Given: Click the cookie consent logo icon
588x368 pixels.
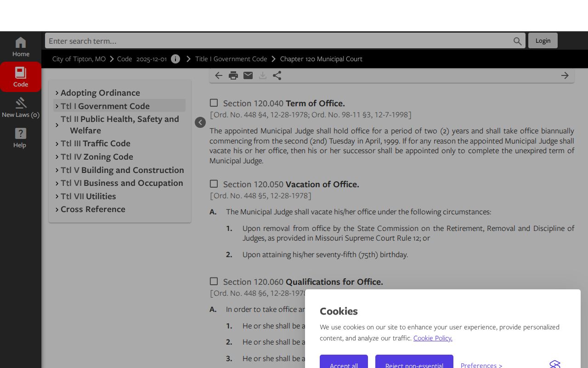Looking at the screenshot, I should tap(555, 365).
